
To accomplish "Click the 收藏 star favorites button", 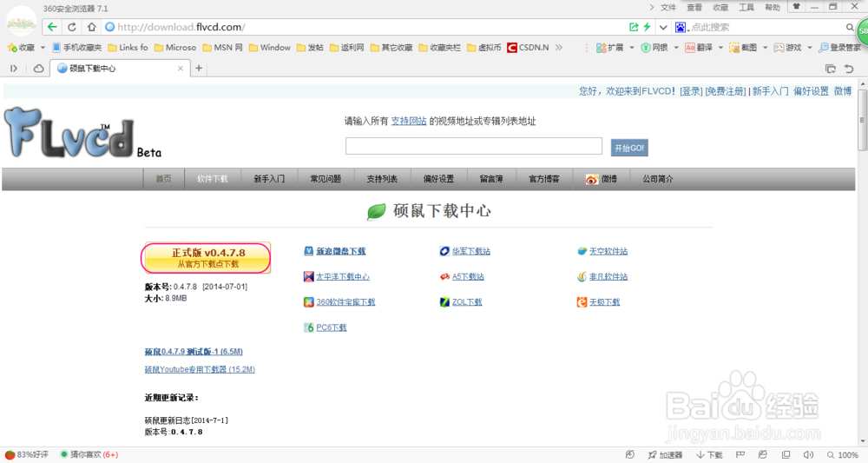I will (x=21, y=48).
